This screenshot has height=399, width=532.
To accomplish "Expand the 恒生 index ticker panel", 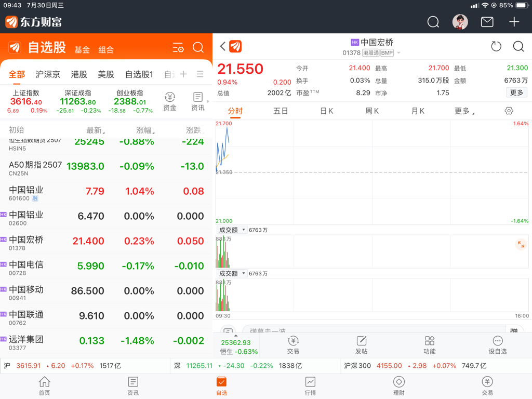I will pos(236,345).
